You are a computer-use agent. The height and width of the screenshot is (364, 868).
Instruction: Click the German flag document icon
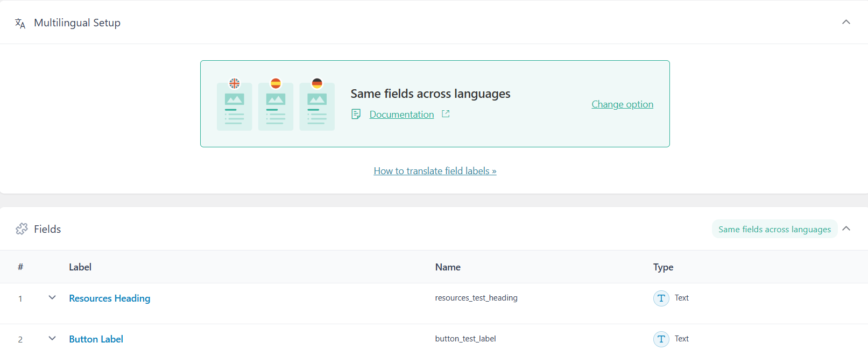[x=317, y=105]
